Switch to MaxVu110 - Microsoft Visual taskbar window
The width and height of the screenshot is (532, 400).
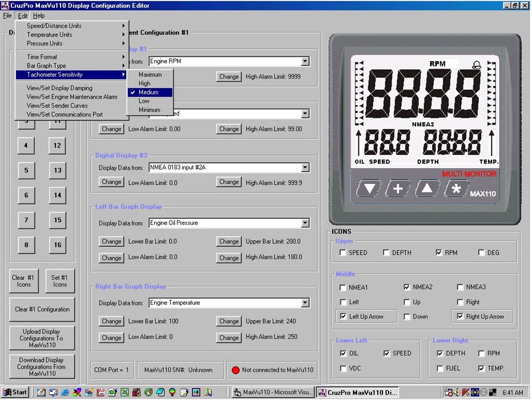(273, 392)
